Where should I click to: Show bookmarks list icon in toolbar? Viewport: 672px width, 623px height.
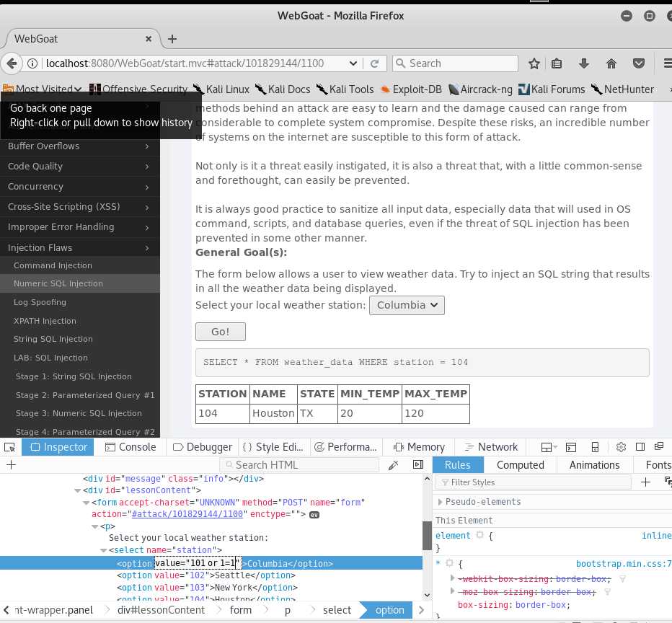tap(557, 63)
